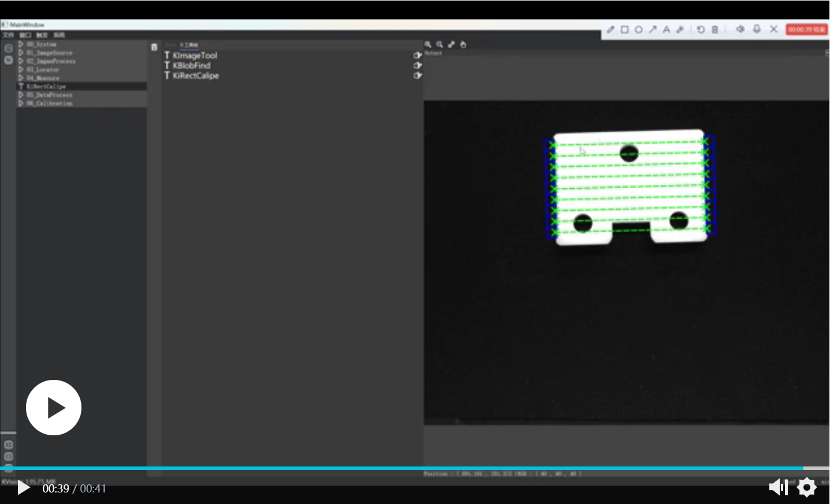
Task: Select the KiRectCalipe item in the left tree
Action: (81, 86)
